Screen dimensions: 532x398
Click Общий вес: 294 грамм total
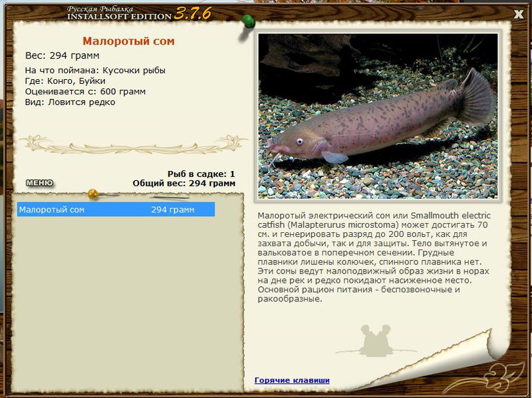(184, 184)
